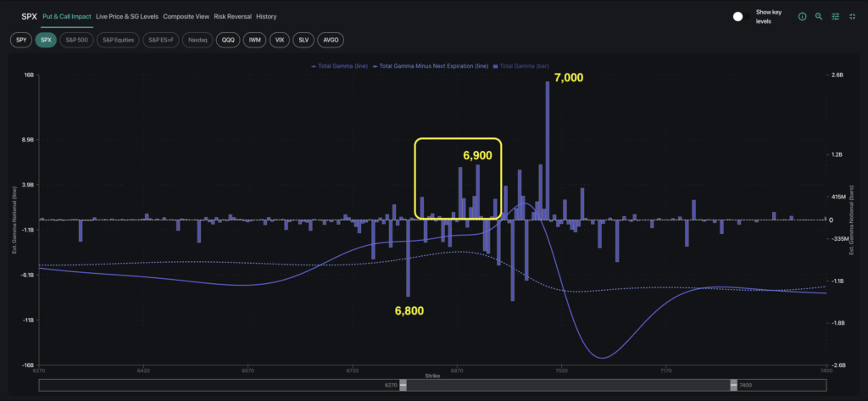Click the left strike range slider handle
This screenshot has width=868, height=401.
(x=403, y=385)
